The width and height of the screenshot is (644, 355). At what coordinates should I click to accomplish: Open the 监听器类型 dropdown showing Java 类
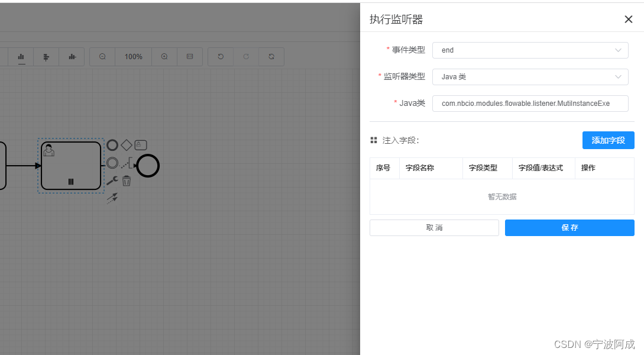(530, 77)
